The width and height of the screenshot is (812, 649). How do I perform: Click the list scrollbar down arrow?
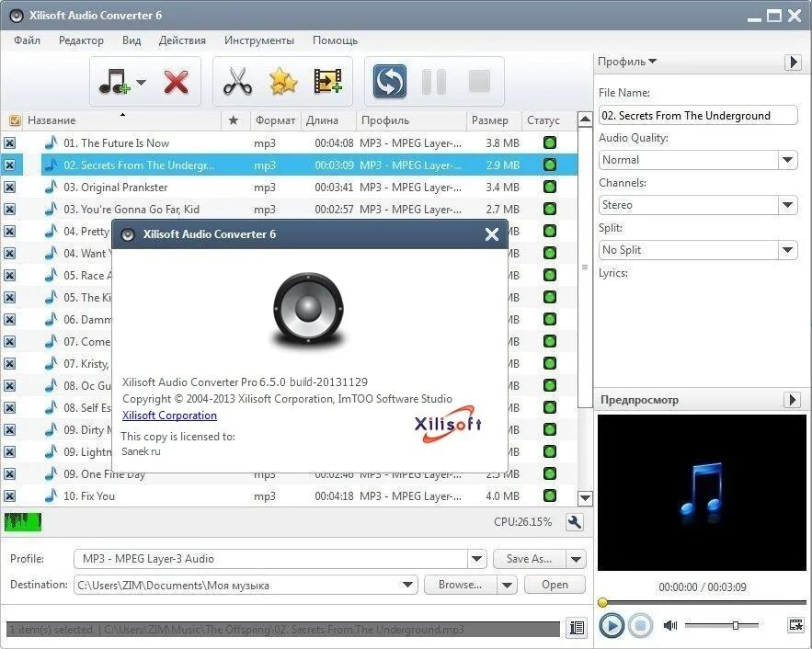click(x=585, y=498)
